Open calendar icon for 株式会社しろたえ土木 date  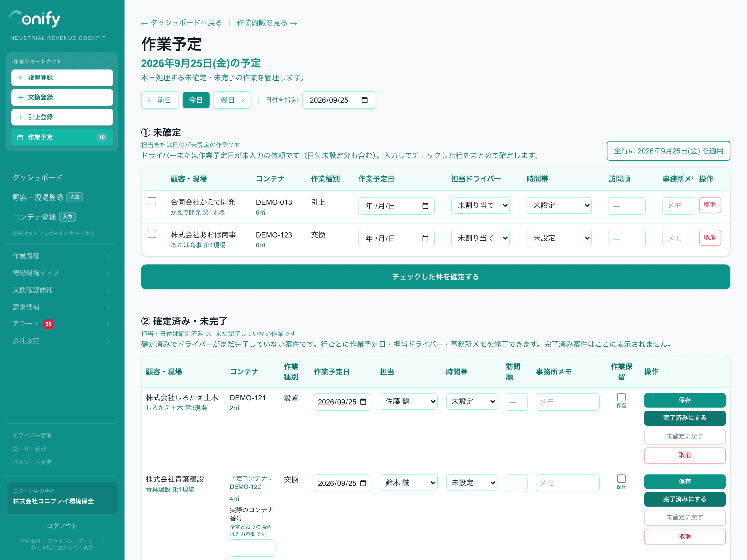pyautogui.click(x=363, y=402)
